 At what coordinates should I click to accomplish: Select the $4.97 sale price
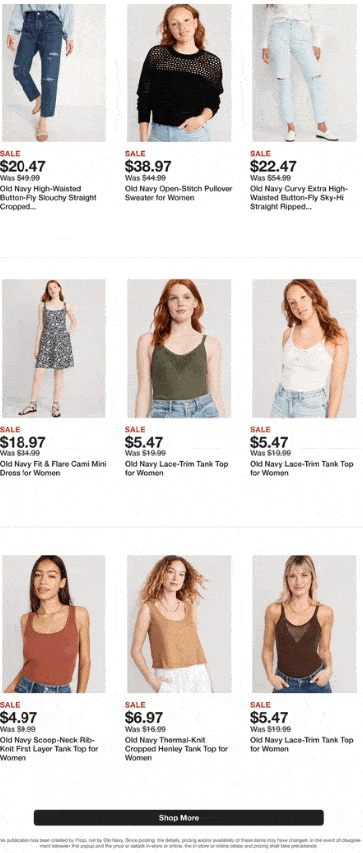(x=19, y=718)
